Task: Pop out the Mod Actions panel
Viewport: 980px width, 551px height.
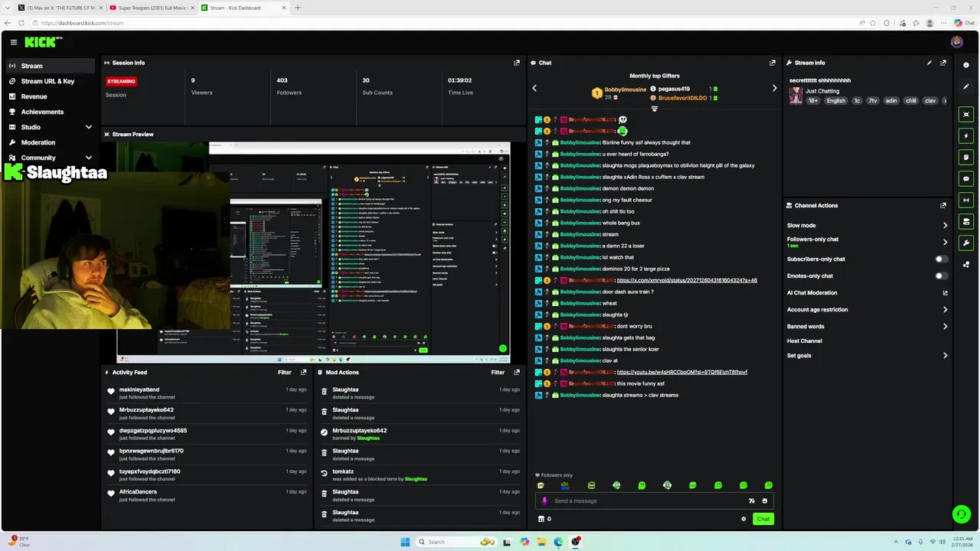Action: pos(516,372)
